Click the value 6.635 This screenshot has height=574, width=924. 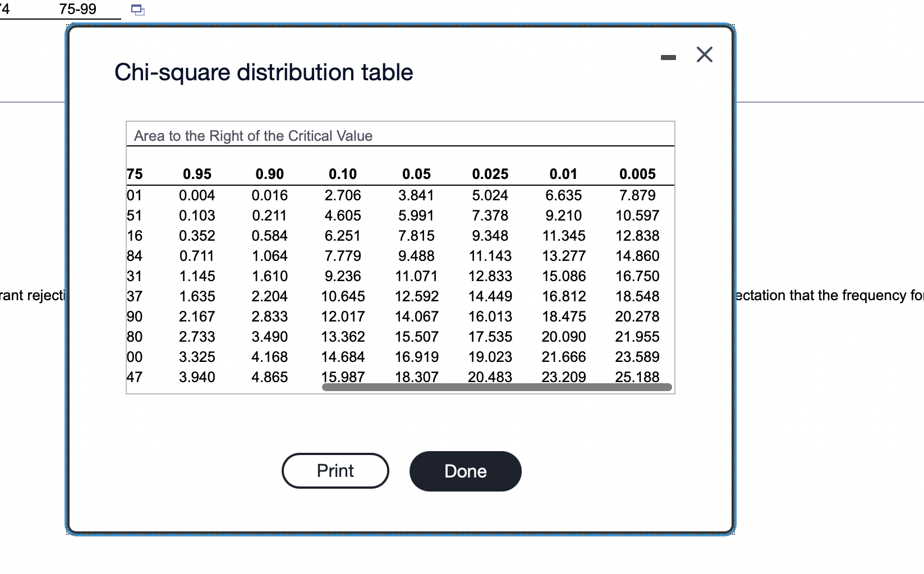(564, 195)
